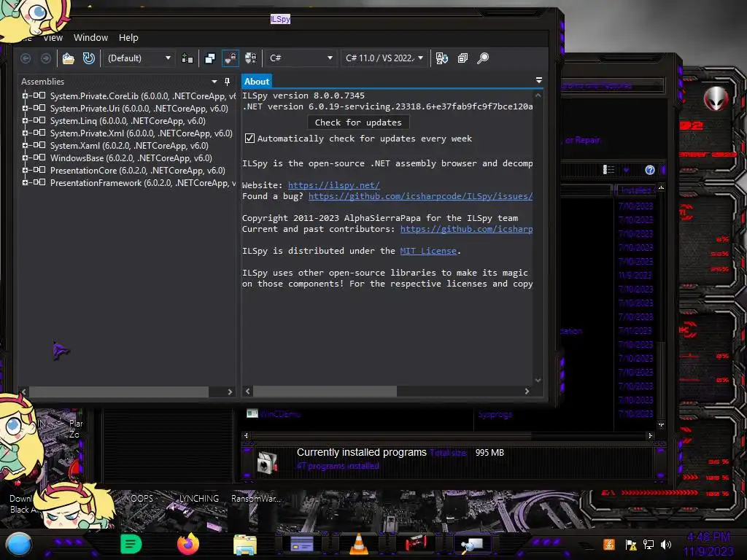747x560 pixels.
Task: Click the Assemblies pane horizontal scrollbar thumb
Action: pos(119,392)
